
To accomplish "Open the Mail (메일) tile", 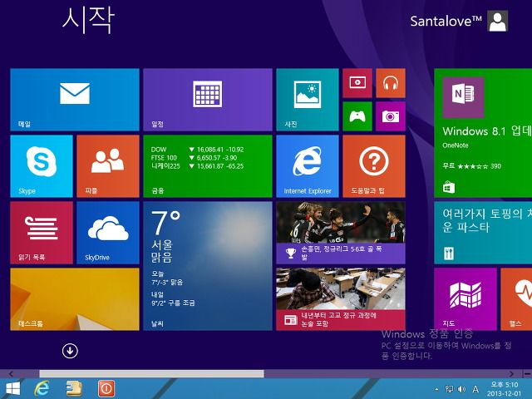I will tap(75, 100).
